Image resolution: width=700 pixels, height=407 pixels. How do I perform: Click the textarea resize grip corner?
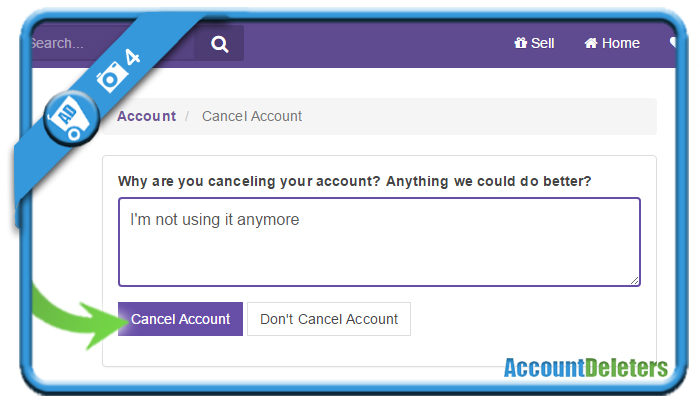634,280
